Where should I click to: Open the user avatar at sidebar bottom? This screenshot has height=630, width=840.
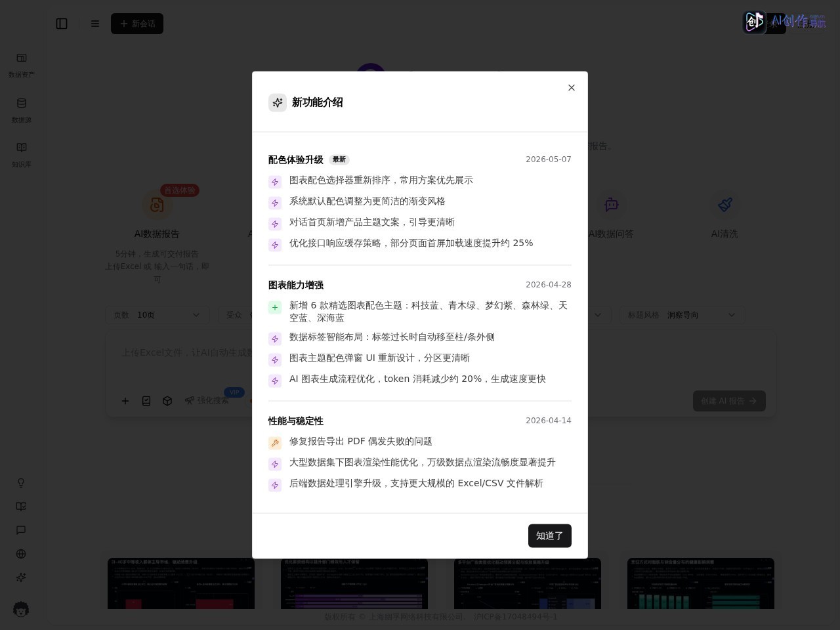click(x=21, y=609)
